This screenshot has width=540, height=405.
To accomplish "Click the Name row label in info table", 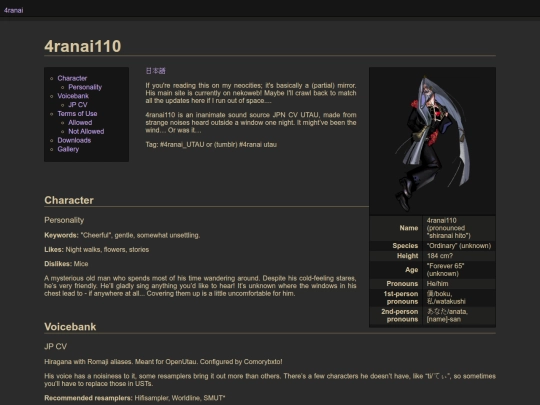I will [x=409, y=228].
